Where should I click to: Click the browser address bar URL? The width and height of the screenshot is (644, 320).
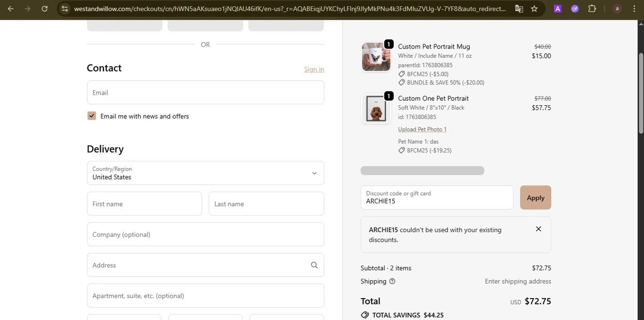[x=290, y=9]
